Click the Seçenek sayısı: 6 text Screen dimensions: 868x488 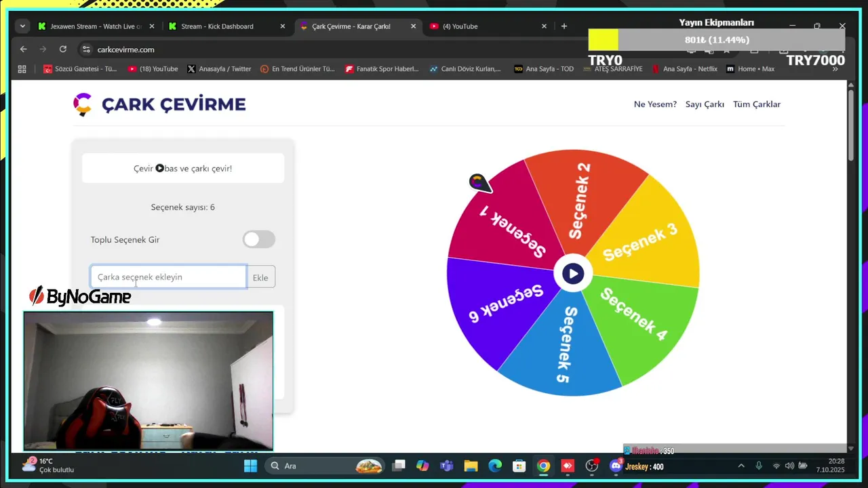183,207
